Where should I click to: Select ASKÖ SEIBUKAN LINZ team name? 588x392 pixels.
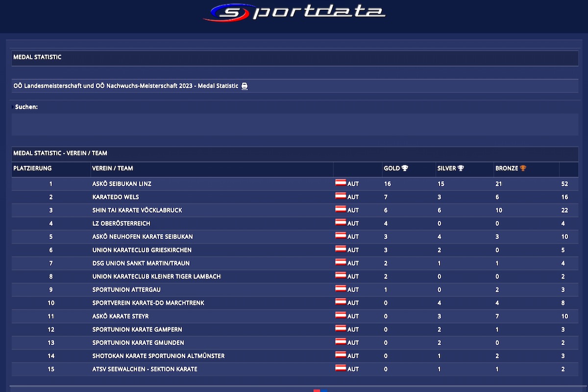point(122,184)
